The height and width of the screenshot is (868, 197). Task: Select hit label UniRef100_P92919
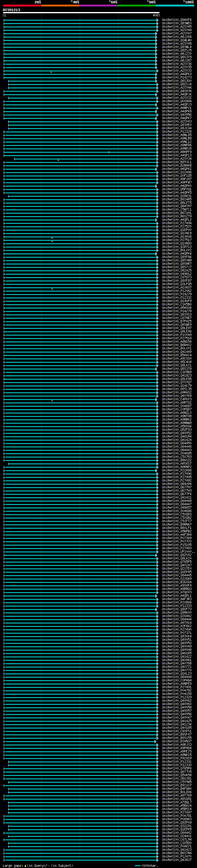[177, 758]
